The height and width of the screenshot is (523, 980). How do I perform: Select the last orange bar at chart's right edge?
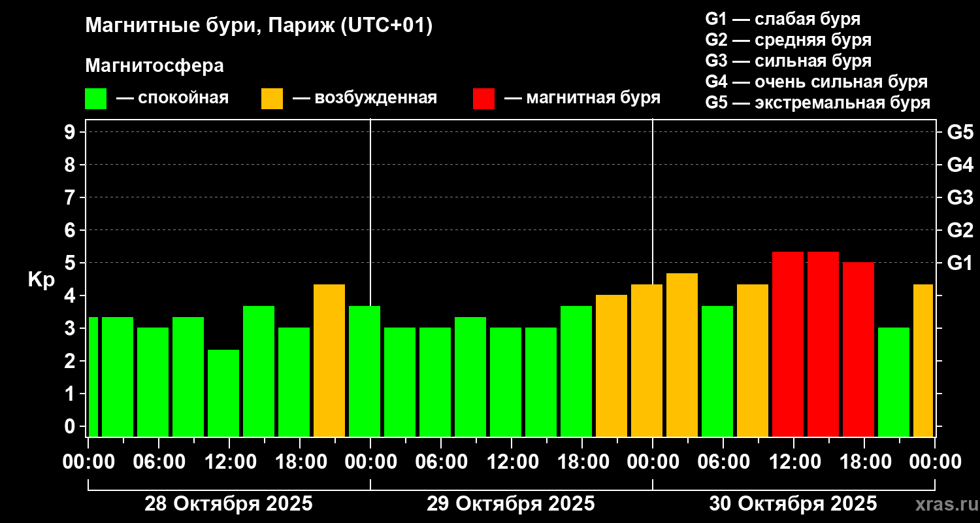click(x=923, y=360)
